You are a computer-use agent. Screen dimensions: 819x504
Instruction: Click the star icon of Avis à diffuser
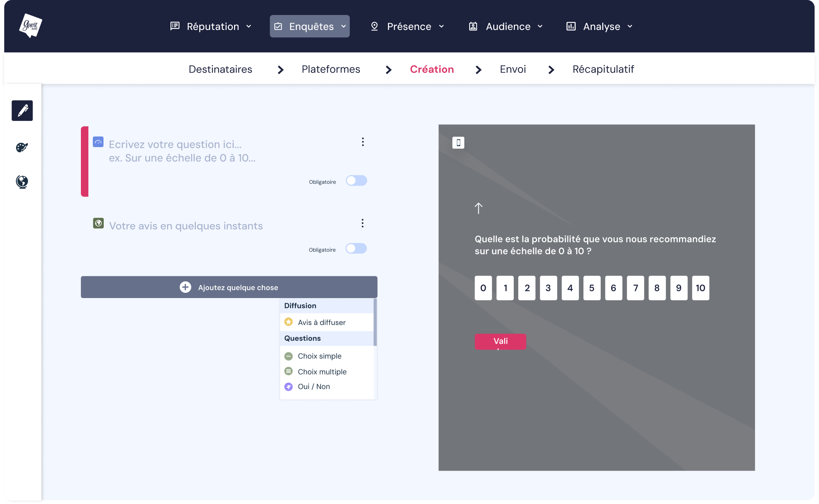click(x=288, y=322)
